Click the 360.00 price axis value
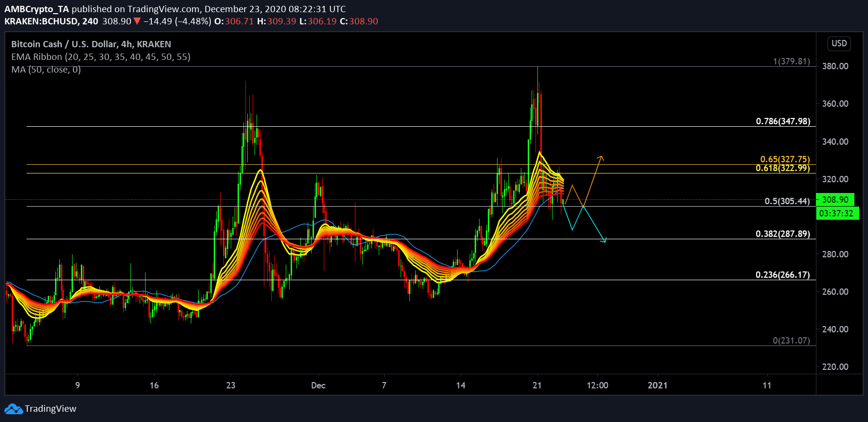 [835, 104]
